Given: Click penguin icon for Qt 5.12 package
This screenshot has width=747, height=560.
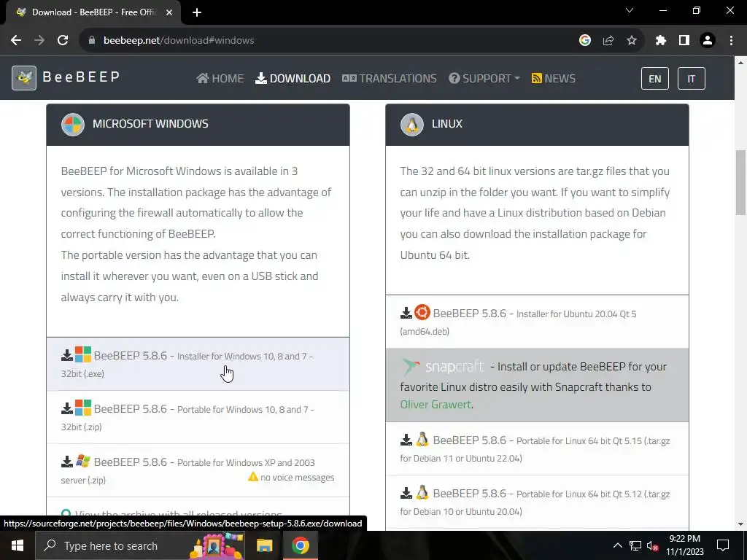Looking at the screenshot, I should [x=422, y=492].
